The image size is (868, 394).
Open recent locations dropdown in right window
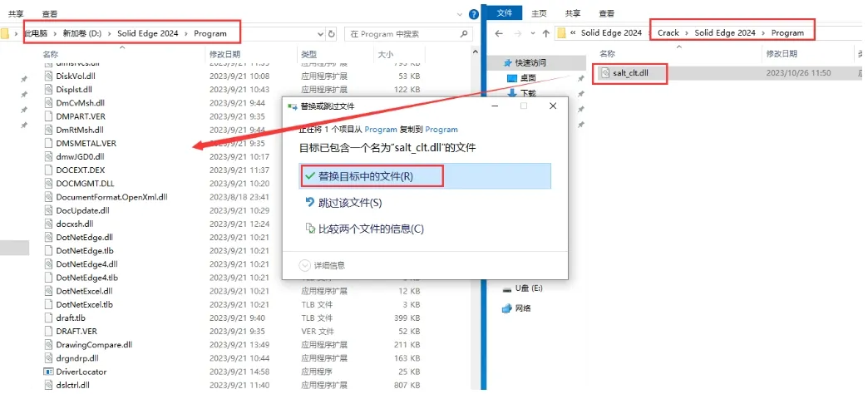533,34
